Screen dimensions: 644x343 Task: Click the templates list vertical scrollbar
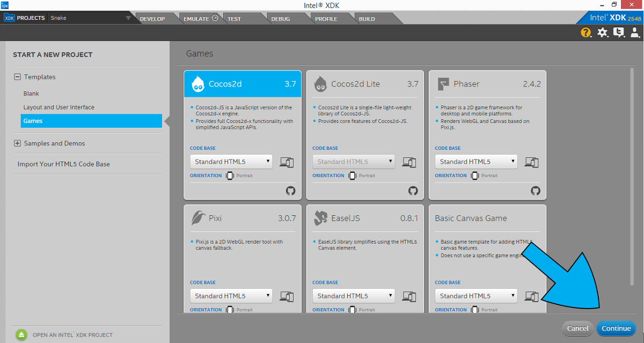click(x=633, y=177)
